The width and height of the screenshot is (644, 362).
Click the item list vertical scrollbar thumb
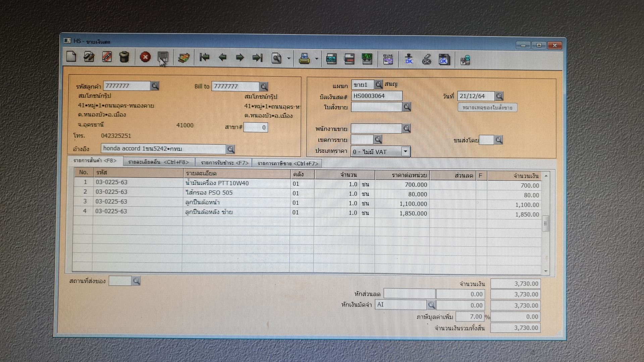[x=546, y=223]
